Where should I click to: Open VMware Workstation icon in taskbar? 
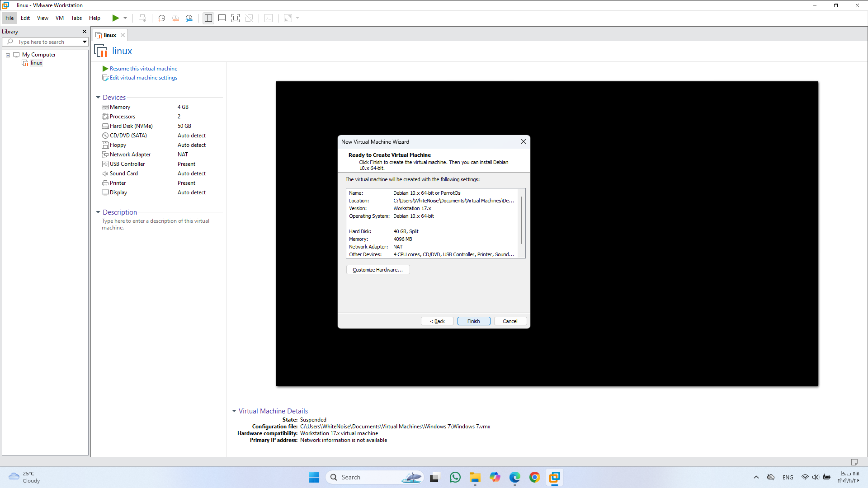[554, 477]
